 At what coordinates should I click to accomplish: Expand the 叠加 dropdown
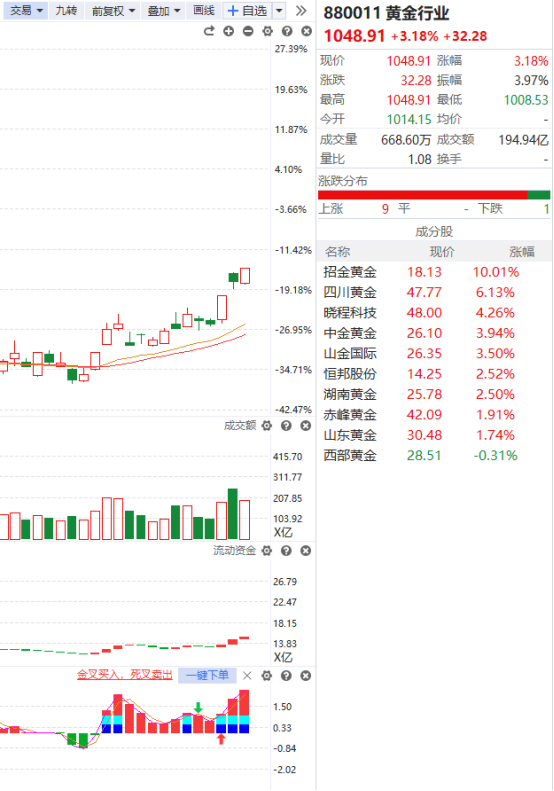163,11
